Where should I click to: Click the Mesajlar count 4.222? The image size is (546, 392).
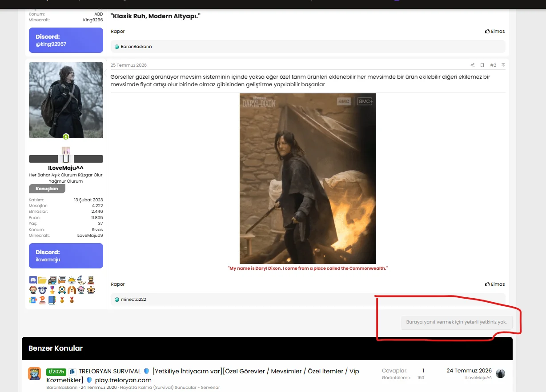(97, 206)
